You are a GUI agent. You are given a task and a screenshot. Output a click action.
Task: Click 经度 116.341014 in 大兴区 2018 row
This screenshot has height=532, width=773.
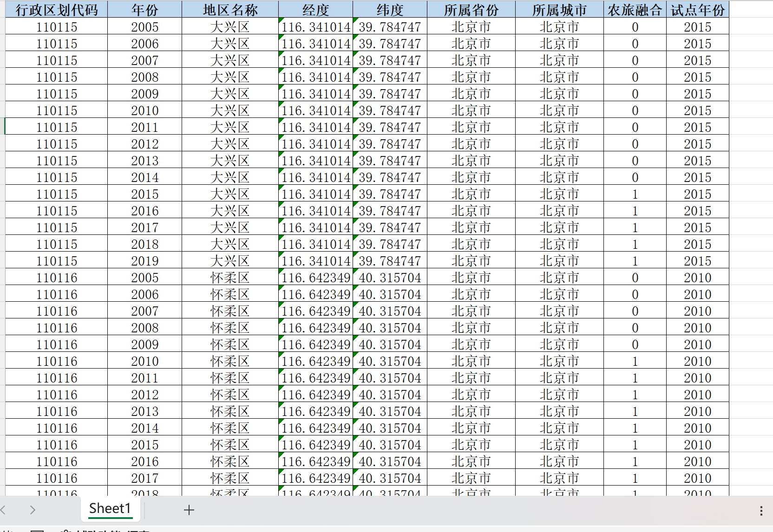pyautogui.click(x=316, y=244)
